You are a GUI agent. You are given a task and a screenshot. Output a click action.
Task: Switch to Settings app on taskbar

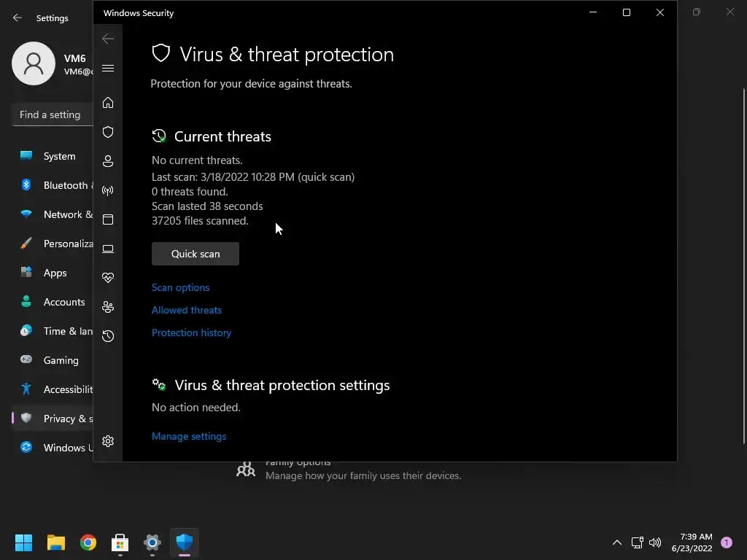(152, 542)
